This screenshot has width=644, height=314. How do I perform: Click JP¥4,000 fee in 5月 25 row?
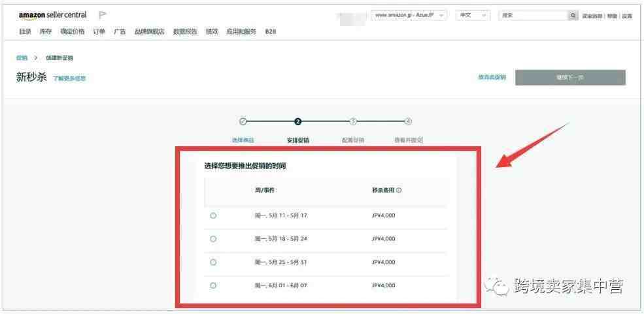point(383,262)
